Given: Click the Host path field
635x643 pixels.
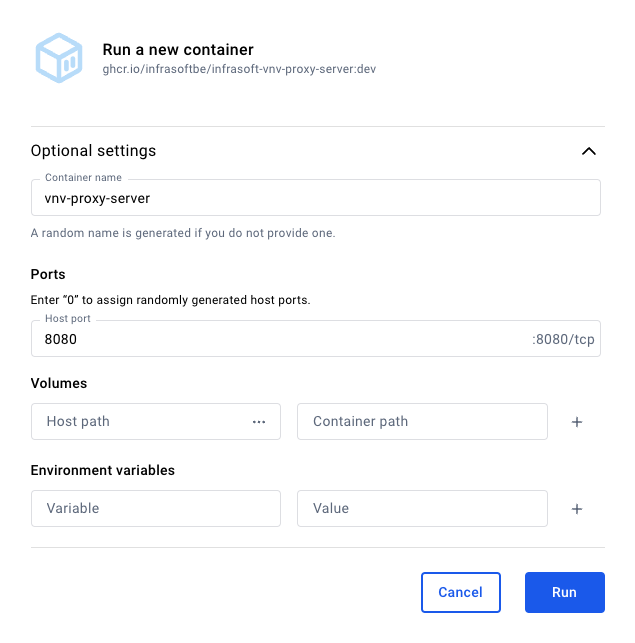Looking at the screenshot, I should tap(140, 422).
